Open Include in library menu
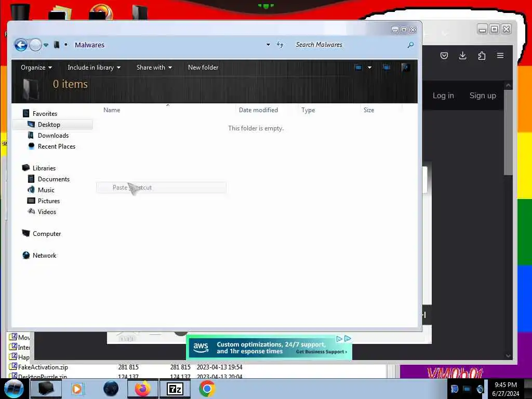 [94, 67]
